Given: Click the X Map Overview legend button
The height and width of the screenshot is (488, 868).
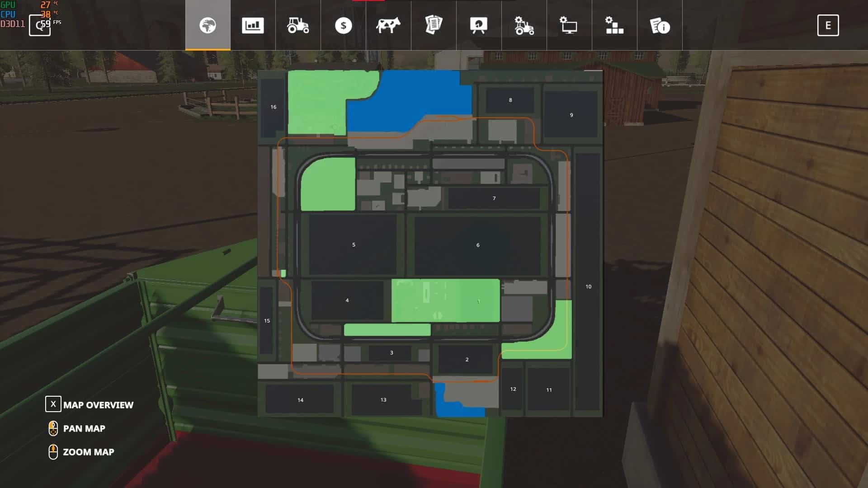Looking at the screenshot, I should click(53, 404).
